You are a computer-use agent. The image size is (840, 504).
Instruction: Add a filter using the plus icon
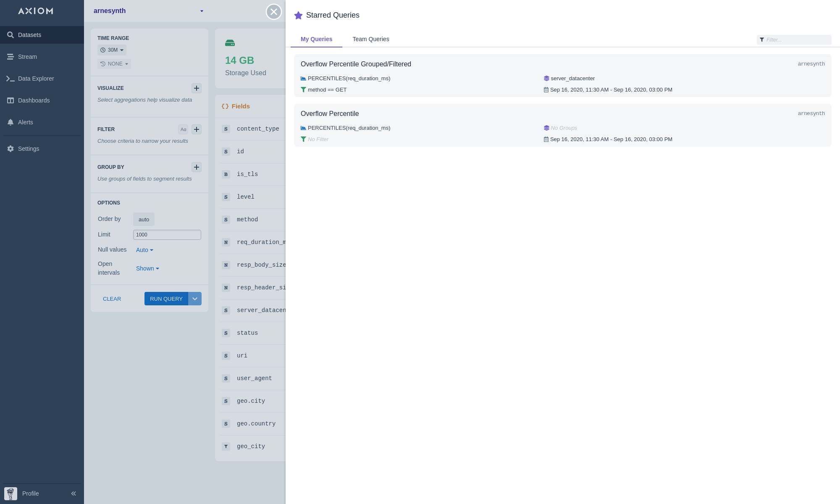click(196, 129)
